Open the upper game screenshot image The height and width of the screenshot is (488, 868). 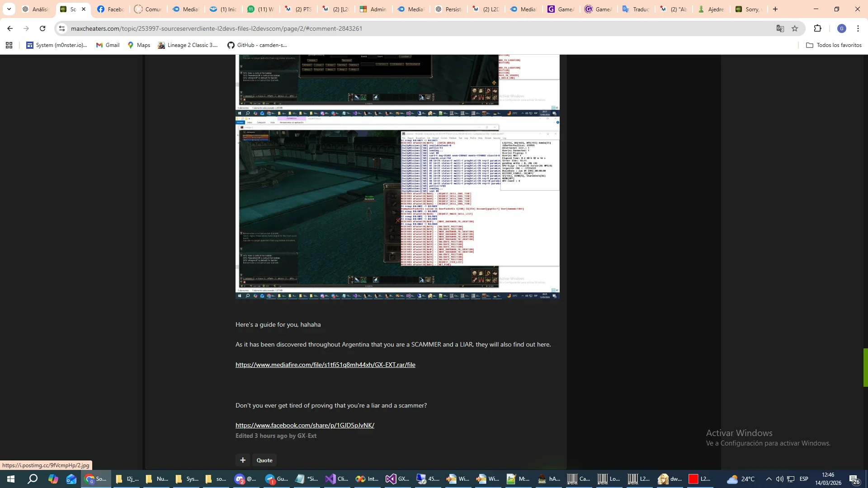click(x=397, y=85)
